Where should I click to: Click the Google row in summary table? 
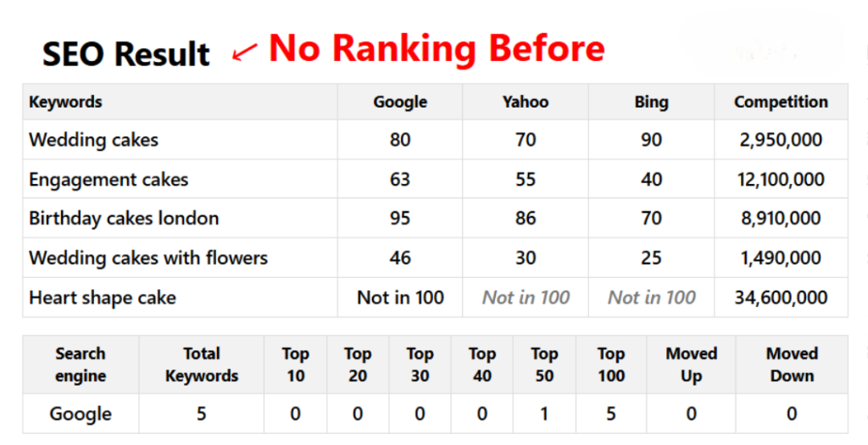click(x=81, y=414)
